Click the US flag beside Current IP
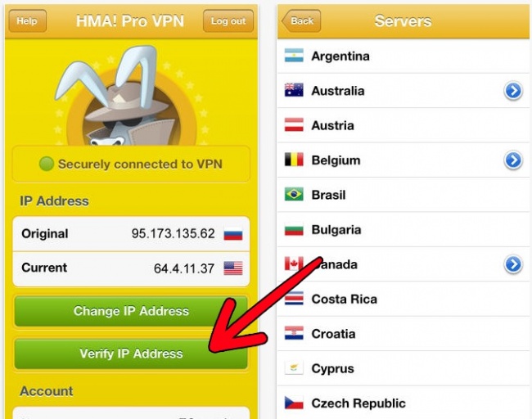Image resolution: width=532 pixels, height=419 pixels. click(233, 268)
